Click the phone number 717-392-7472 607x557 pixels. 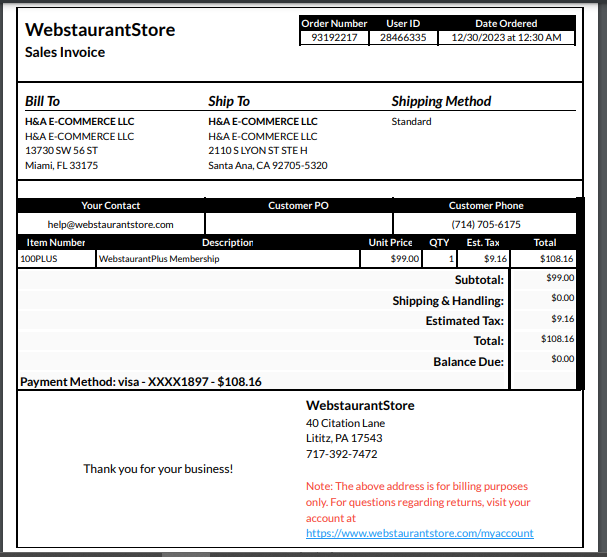(341, 454)
